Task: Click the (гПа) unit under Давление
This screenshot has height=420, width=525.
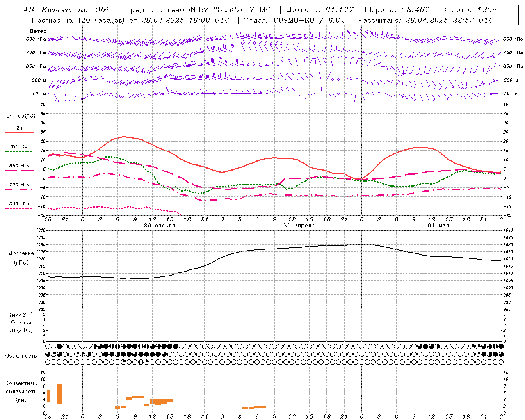Action: coord(21,263)
